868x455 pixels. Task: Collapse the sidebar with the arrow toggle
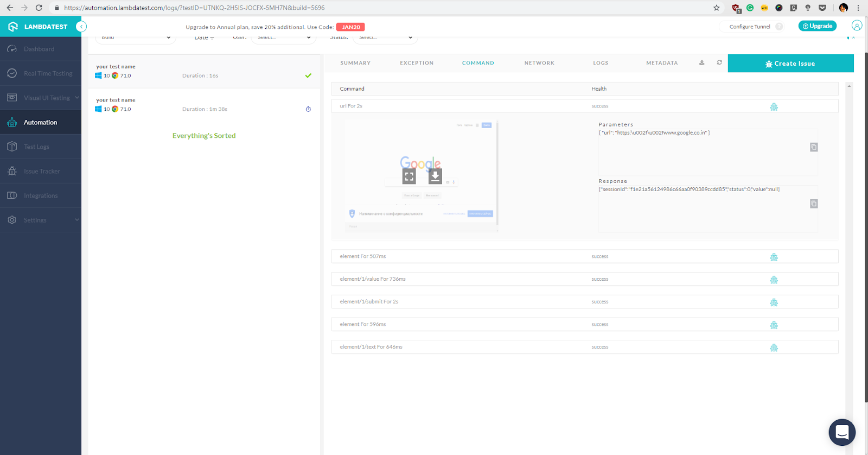point(81,27)
